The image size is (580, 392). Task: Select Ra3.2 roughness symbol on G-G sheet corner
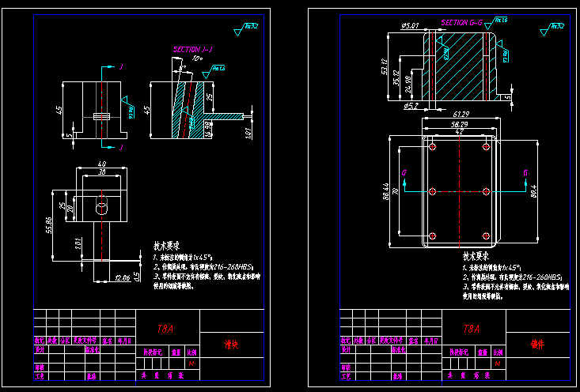552,29
